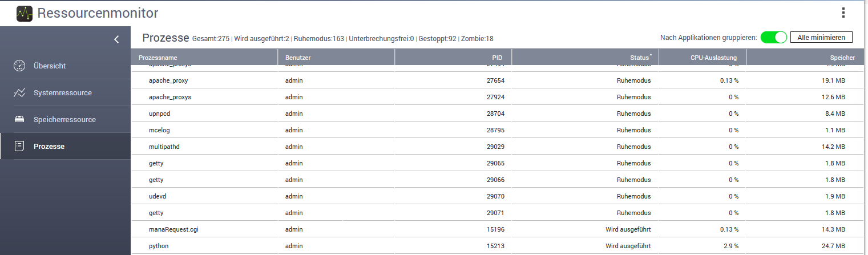Sort processes by the Status column
Screen dimensions: 868x255
coord(639,58)
